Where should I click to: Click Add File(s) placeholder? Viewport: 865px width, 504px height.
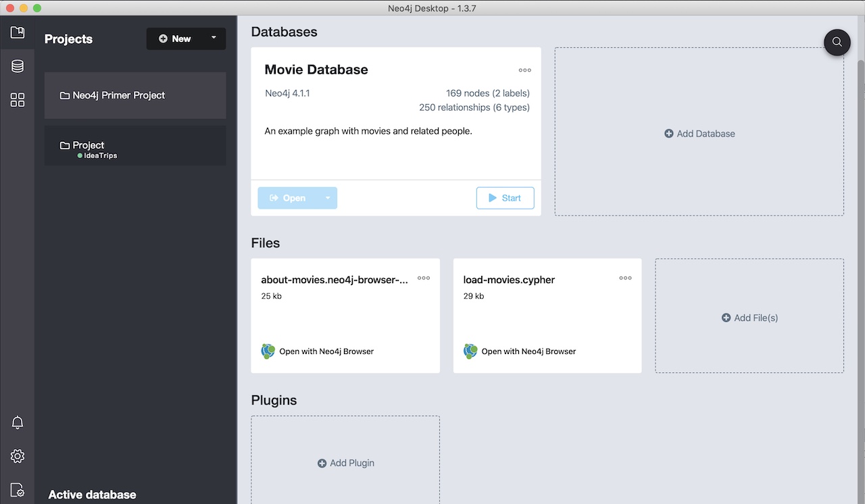[x=749, y=316]
